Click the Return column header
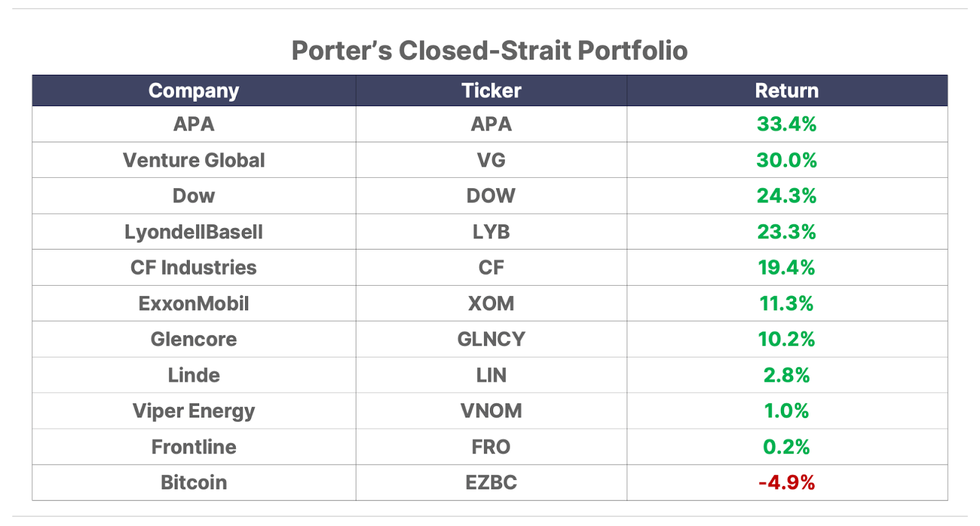Viewport: 980px width, 526px height. coord(786,91)
